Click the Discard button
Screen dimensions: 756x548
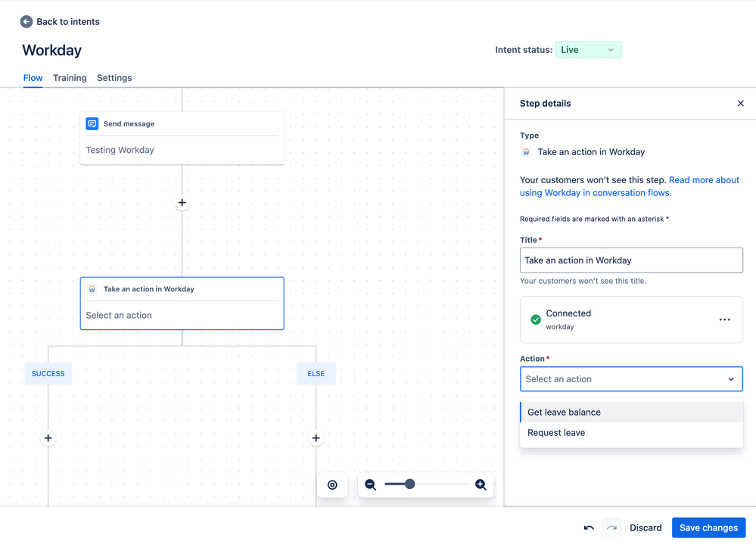[x=646, y=528]
